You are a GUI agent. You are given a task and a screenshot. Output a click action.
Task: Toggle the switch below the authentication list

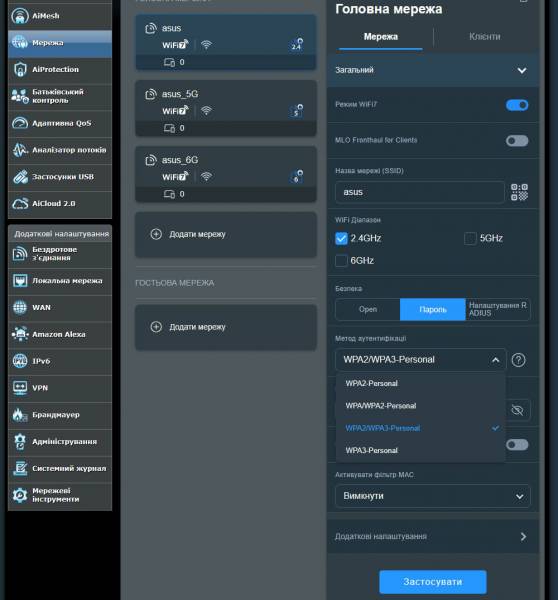click(517, 445)
